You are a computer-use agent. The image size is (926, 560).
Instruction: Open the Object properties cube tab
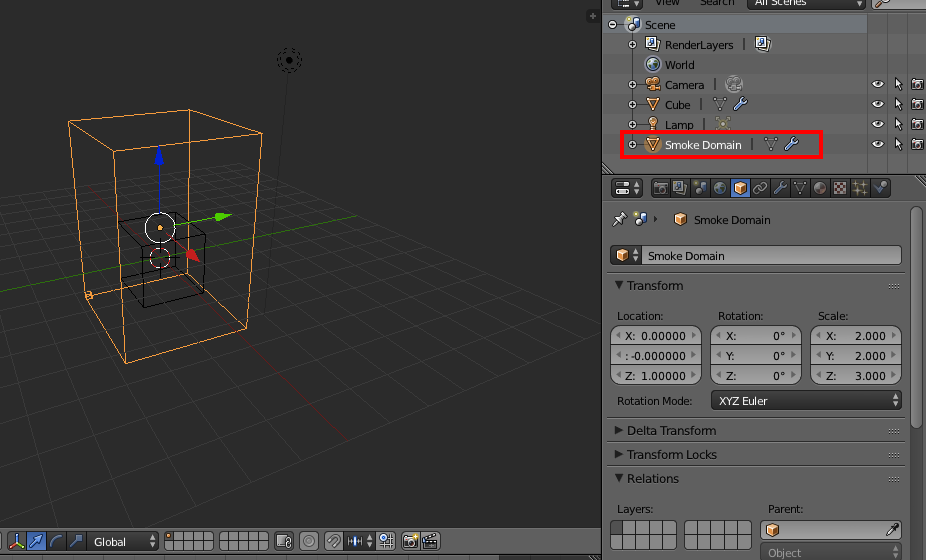pos(740,188)
